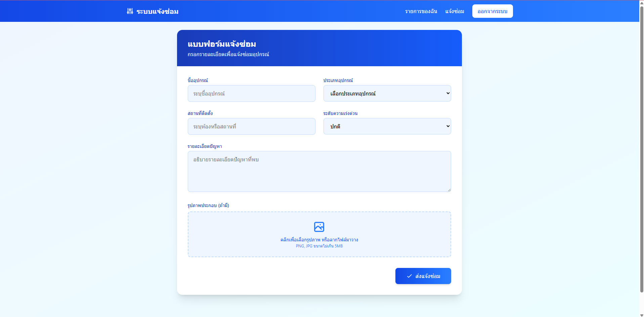Open the ระดับความเร่งด่วน dropdown showing ปกติ

387,126
